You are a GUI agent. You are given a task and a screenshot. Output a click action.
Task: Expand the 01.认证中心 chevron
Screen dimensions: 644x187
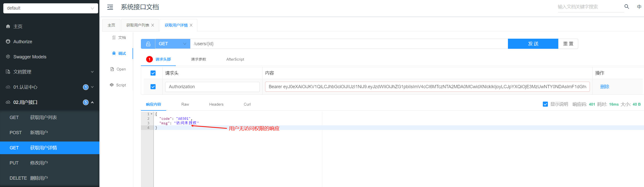point(92,87)
